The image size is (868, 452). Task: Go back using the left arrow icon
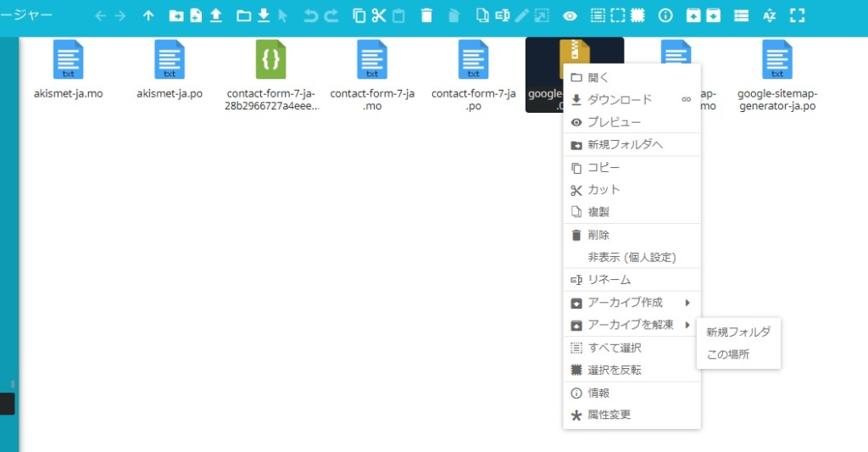(100, 16)
